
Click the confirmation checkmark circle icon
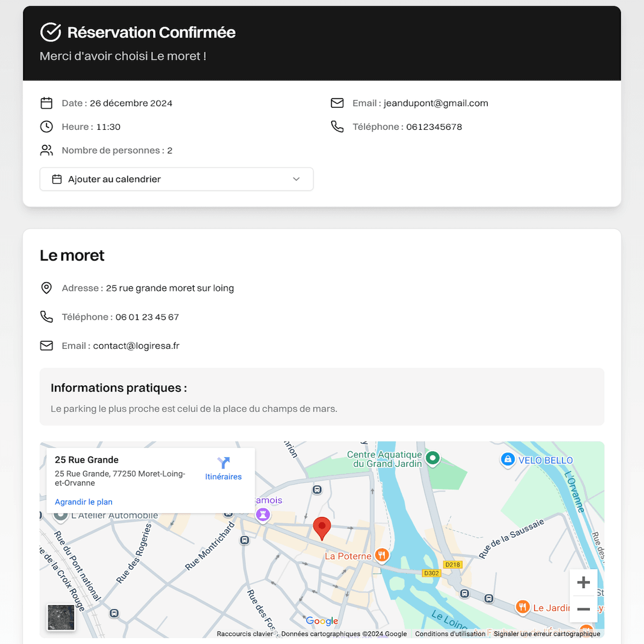(x=50, y=32)
